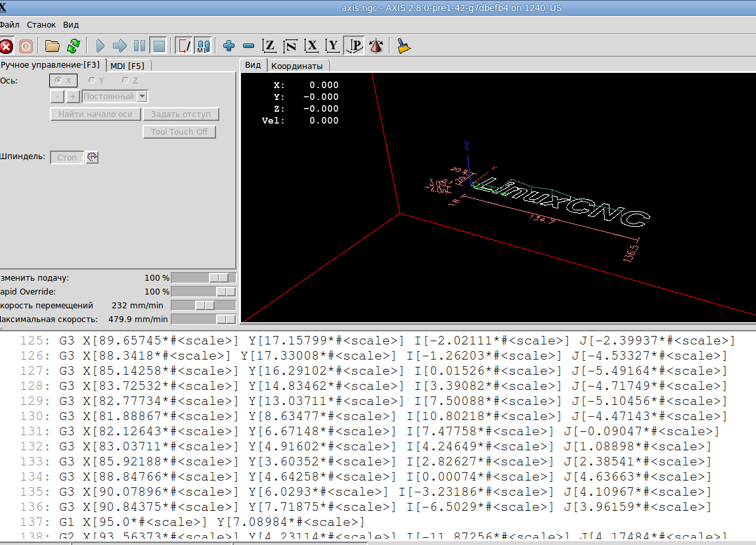The image size is (756, 545).
Task: Toggle the emergency stop button
Action: (7, 46)
